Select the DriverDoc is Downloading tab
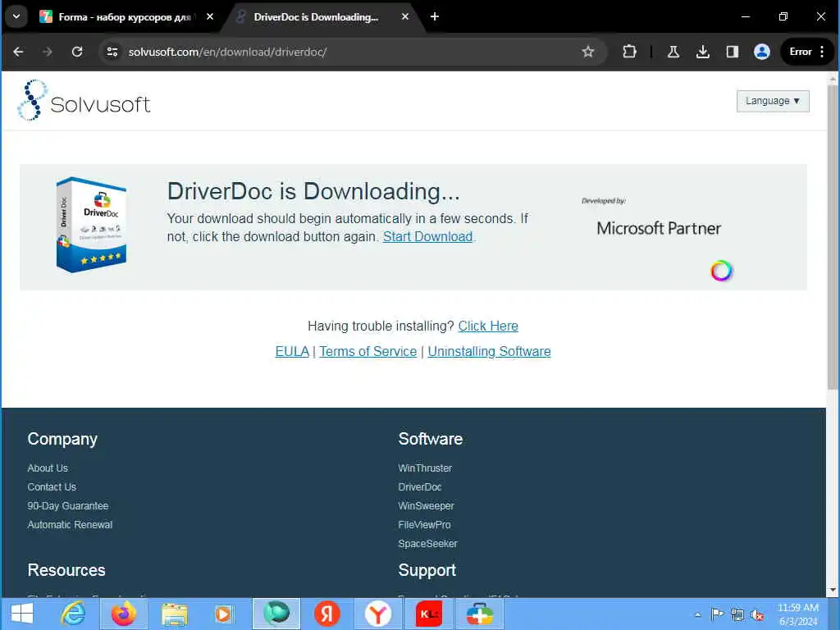The width and height of the screenshot is (840, 630). 316,17
